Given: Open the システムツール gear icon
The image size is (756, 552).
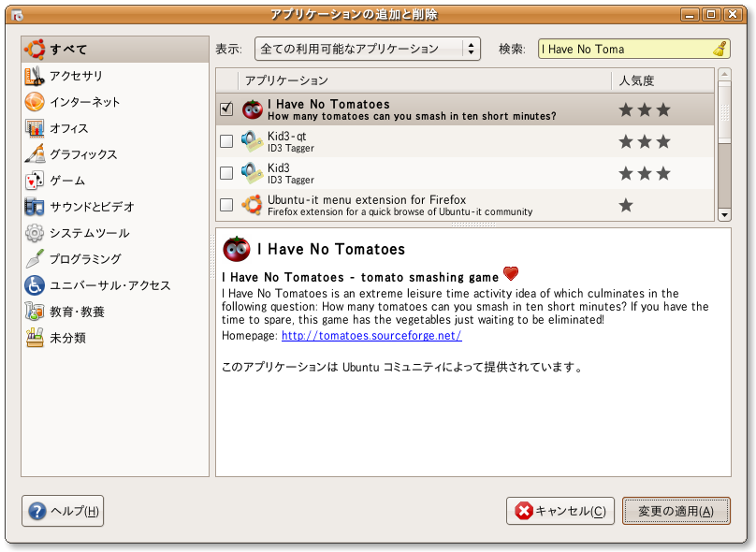Looking at the screenshot, I should (x=35, y=233).
